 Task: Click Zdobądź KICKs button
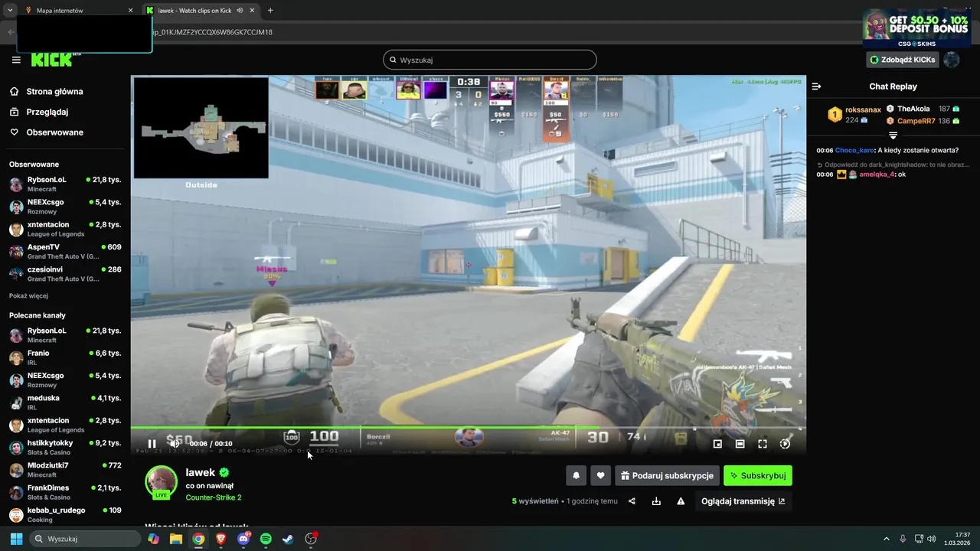(x=903, y=60)
